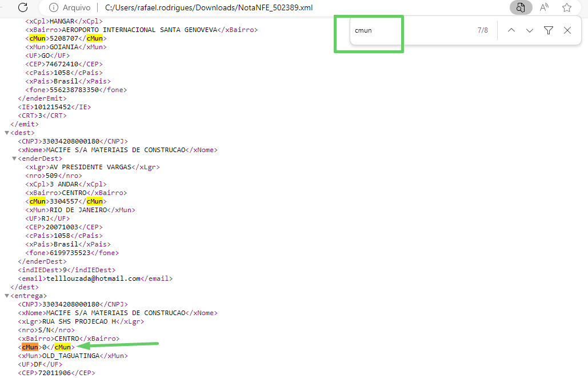Screen dimensions: 588x378
Task: Select the xLgr text RUA SHS PROJECAO H
Action: pos(79,321)
